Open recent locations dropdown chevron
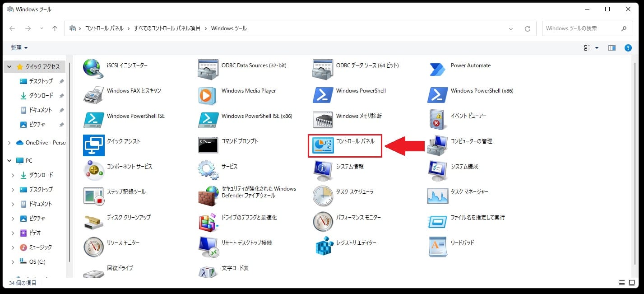This screenshot has height=294, width=644. click(x=42, y=28)
